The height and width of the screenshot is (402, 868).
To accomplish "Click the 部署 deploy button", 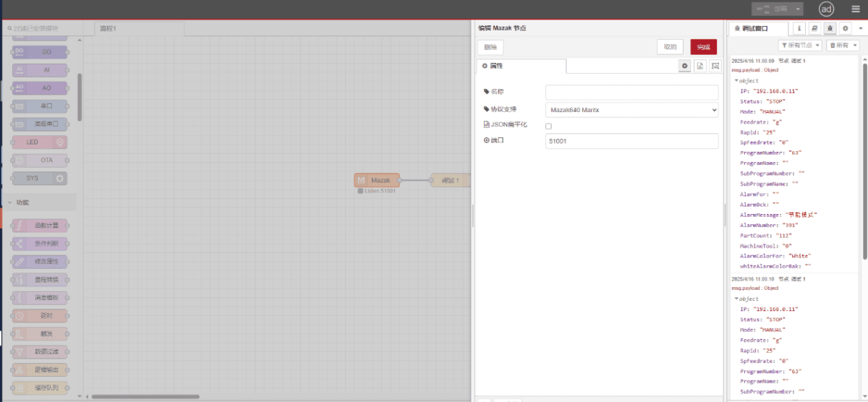I will [772, 9].
